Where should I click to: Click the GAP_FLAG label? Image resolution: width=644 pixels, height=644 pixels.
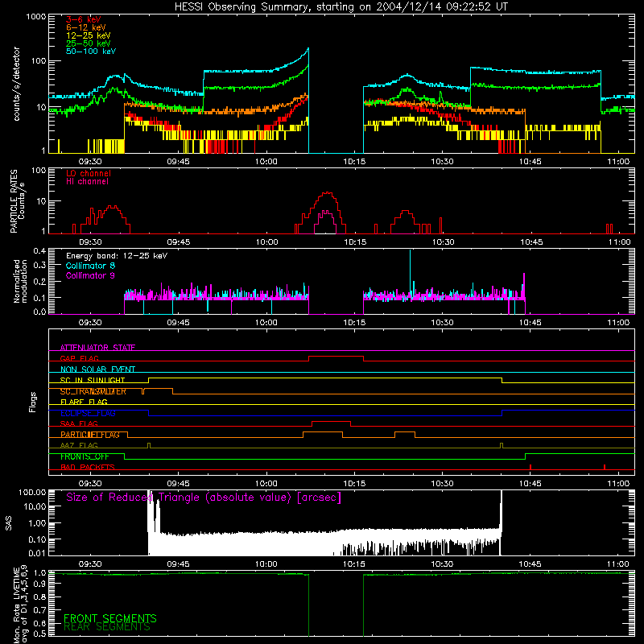[79, 358]
